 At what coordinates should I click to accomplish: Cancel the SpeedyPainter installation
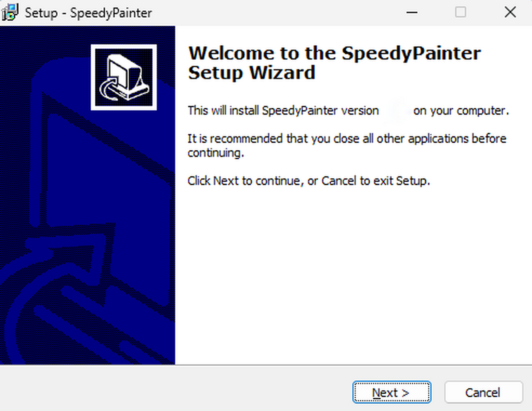pos(483,392)
